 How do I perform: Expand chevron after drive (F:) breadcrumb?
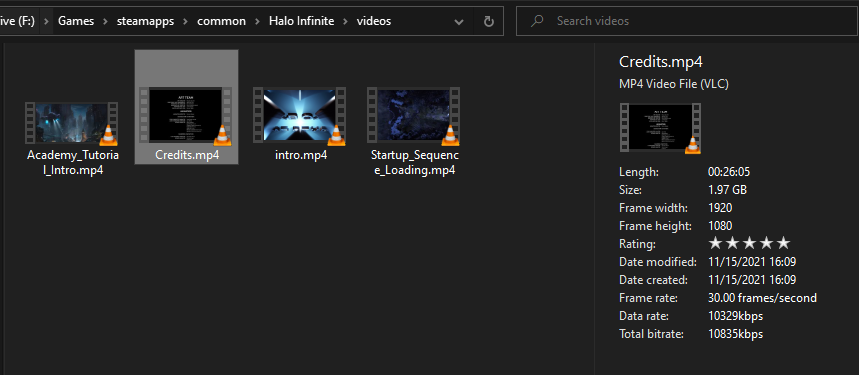[x=47, y=21]
